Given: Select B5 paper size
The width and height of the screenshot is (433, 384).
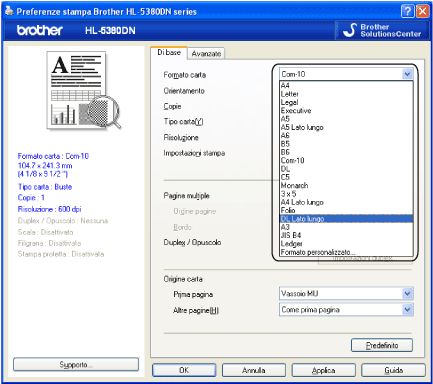Looking at the screenshot, I should pyautogui.click(x=346, y=144).
